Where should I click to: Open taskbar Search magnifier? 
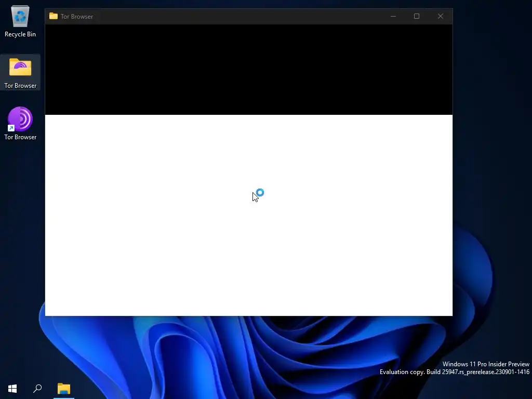[x=37, y=389]
